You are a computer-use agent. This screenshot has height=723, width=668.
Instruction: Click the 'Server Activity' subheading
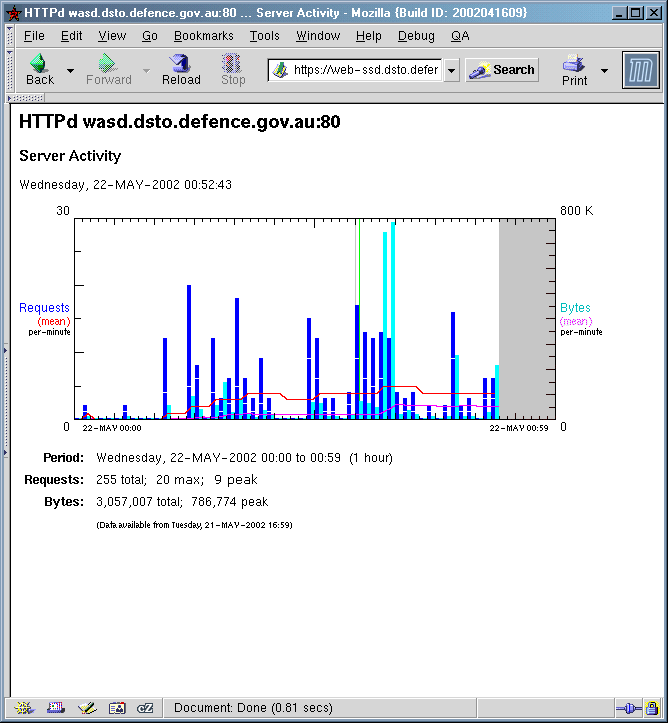coord(70,156)
